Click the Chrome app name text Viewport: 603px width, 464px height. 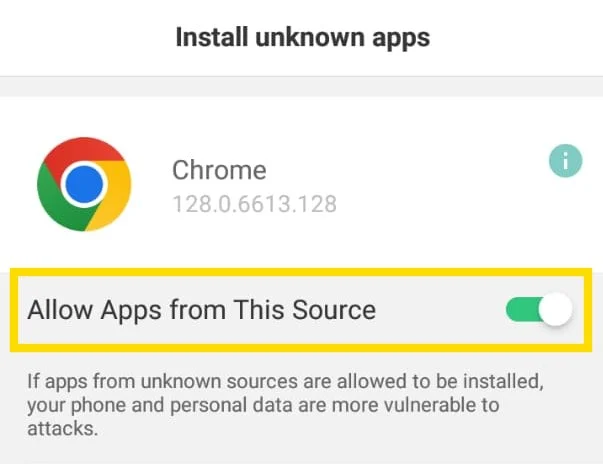(219, 170)
